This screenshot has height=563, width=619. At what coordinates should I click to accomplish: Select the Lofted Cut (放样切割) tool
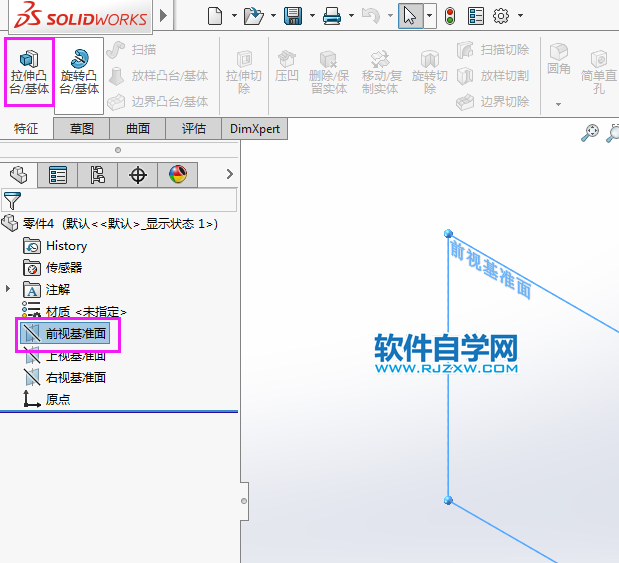point(493,76)
